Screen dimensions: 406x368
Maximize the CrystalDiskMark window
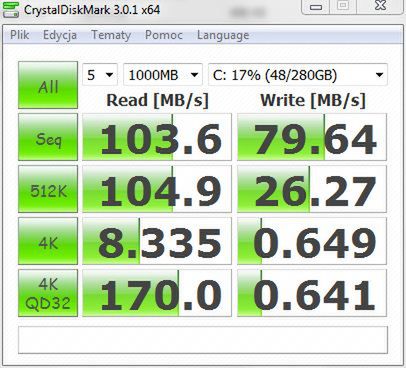(x=343, y=6)
